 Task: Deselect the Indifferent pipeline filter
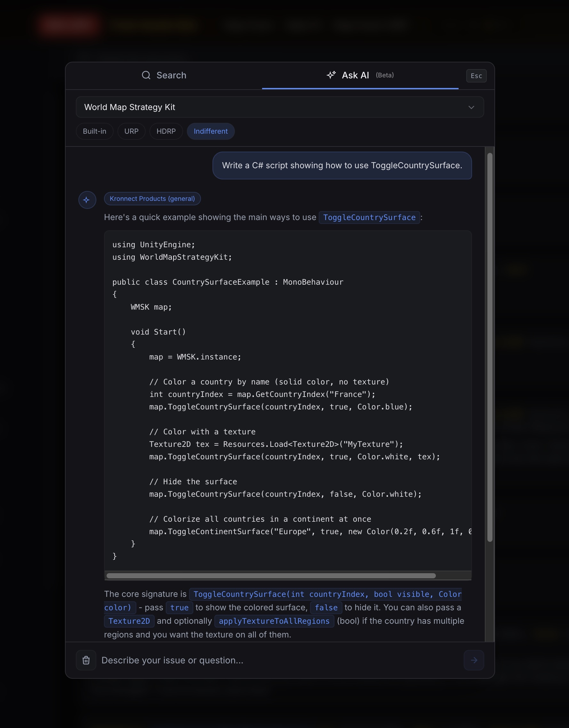click(x=211, y=131)
